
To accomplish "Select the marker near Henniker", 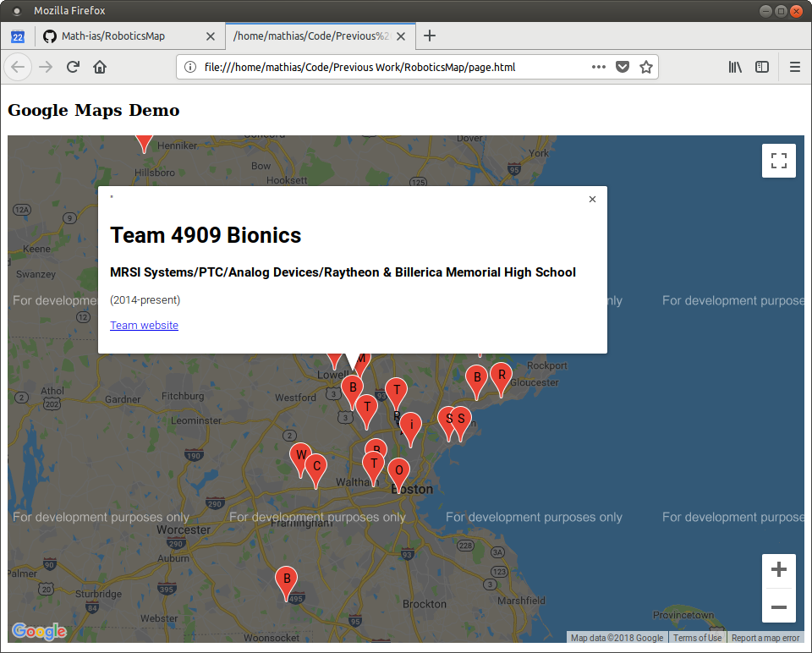I will pyautogui.click(x=144, y=142).
